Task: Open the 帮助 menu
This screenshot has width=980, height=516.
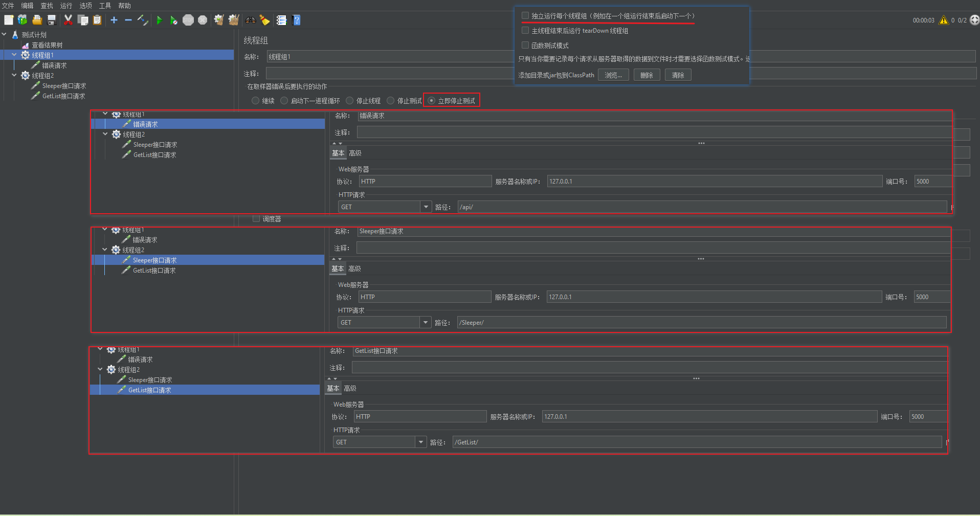Action: pyautogui.click(x=124, y=6)
